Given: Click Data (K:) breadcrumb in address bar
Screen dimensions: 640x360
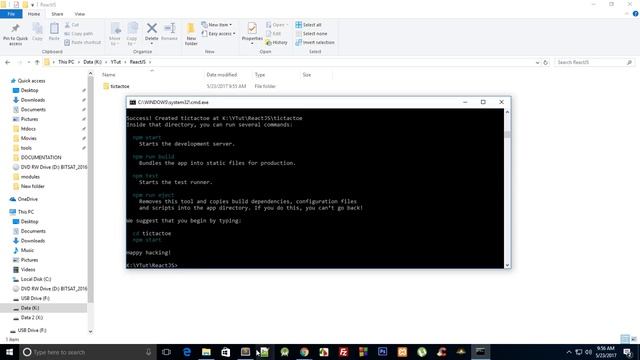Looking at the screenshot, I should click(x=92, y=62).
